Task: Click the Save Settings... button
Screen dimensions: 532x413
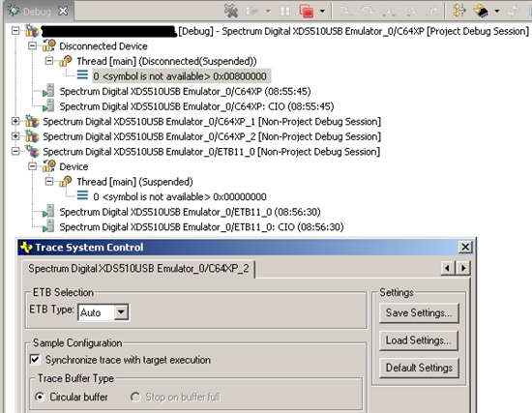Action: [x=419, y=312]
